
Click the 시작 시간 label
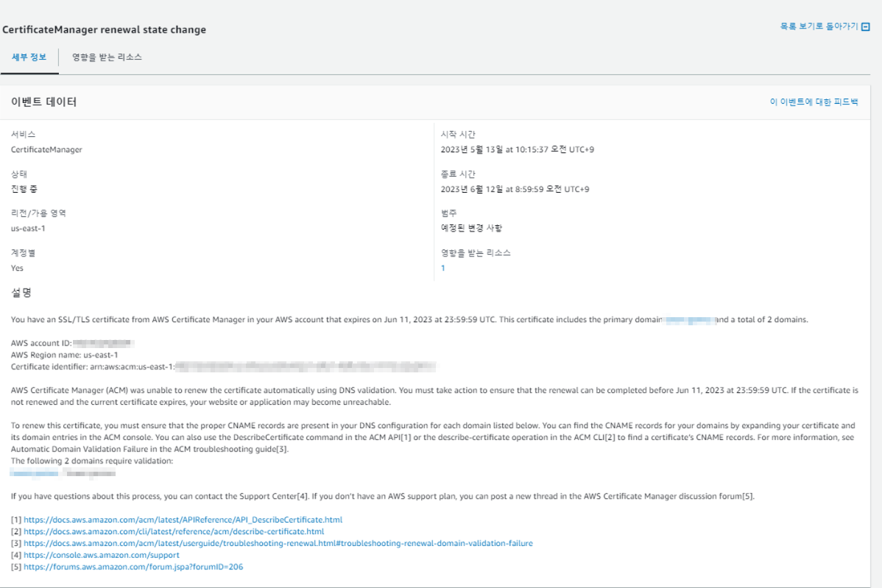[x=458, y=135]
